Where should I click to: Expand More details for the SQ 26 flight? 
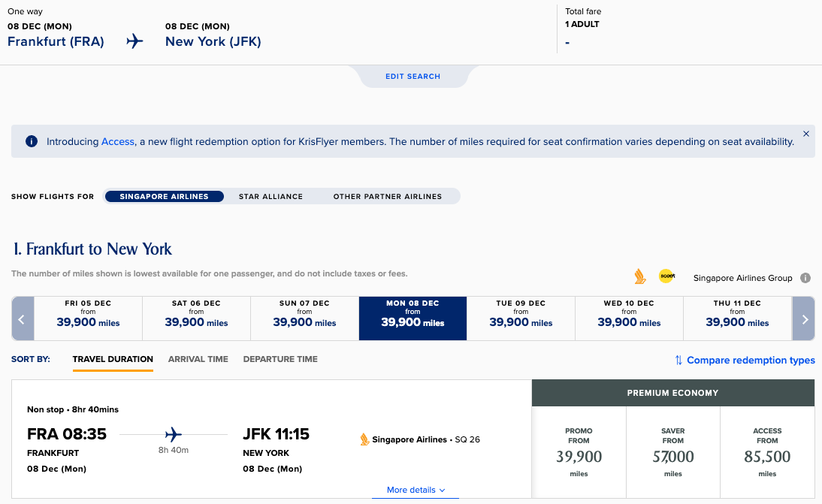point(415,490)
